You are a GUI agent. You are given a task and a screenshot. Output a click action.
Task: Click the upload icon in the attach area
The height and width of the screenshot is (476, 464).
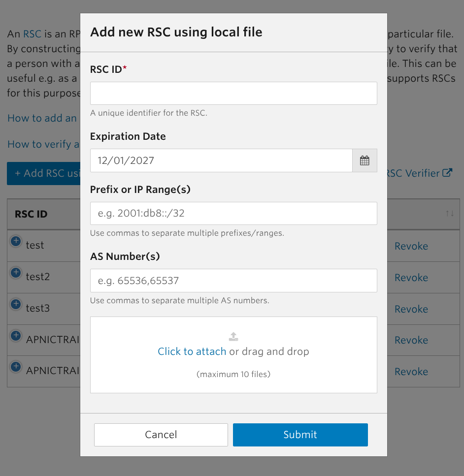233,337
